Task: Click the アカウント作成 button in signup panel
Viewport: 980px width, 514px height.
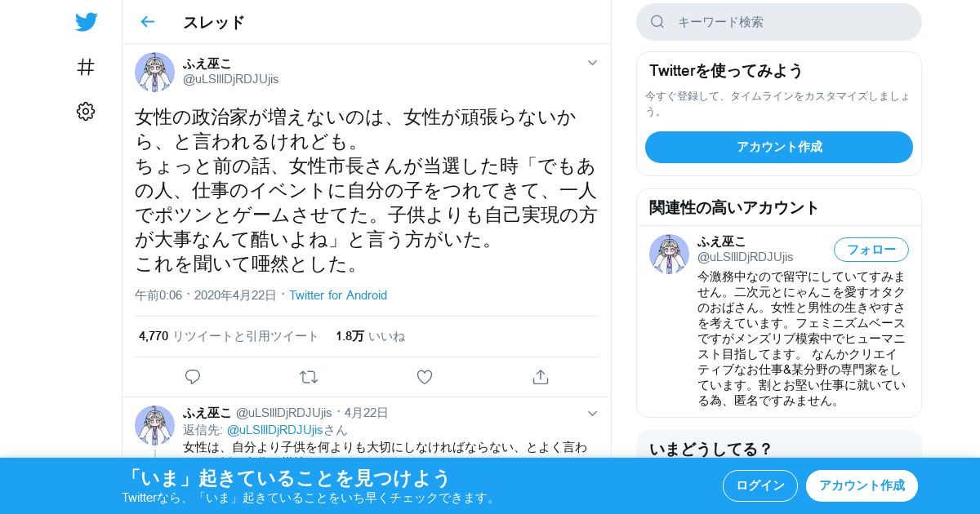Action: (779, 147)
